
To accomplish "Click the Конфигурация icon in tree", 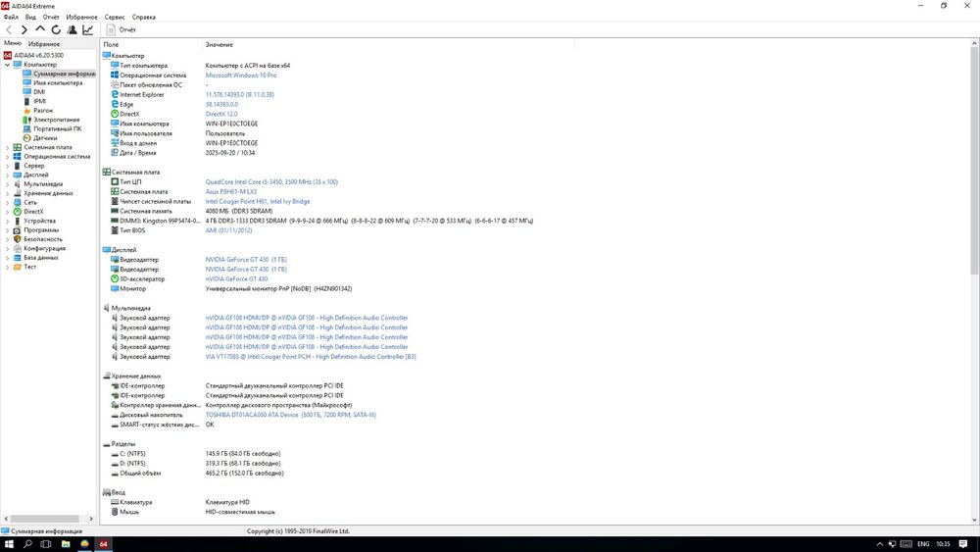I will click(17, 248).
